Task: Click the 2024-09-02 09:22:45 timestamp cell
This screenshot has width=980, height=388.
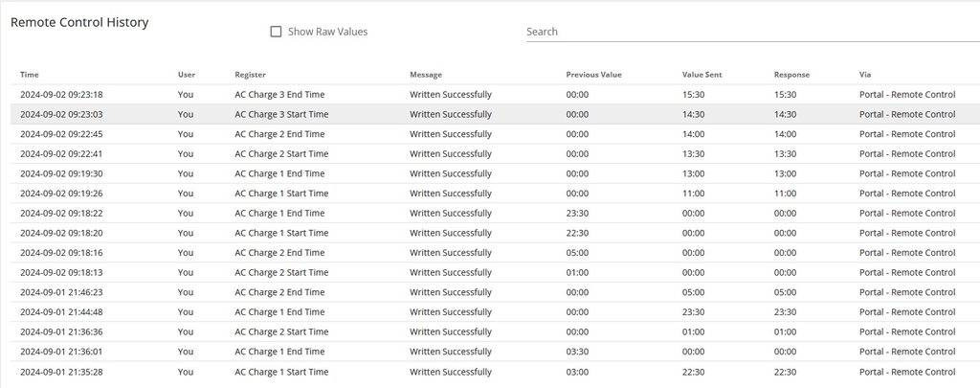Action: tap(61, 134)
